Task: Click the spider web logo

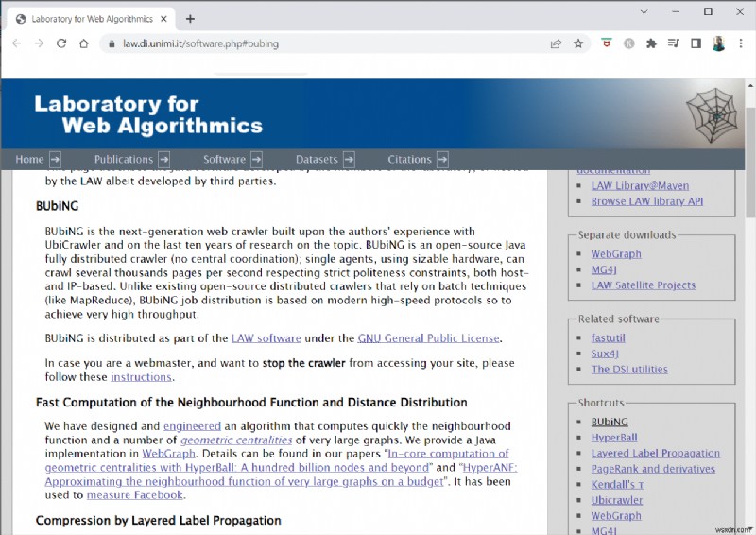Action: 712,114
